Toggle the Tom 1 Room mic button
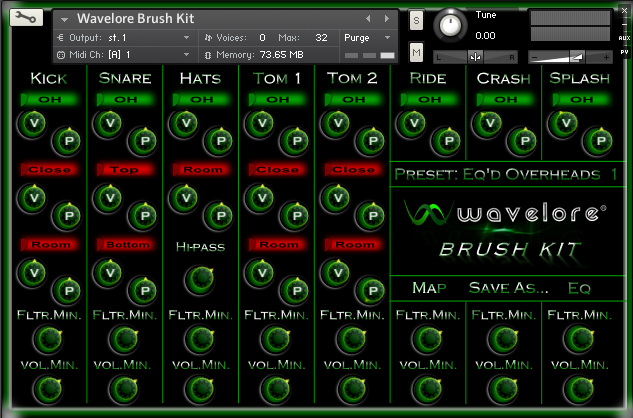The image size is (633, 418). pyautogui.click(x=276, y=244)
